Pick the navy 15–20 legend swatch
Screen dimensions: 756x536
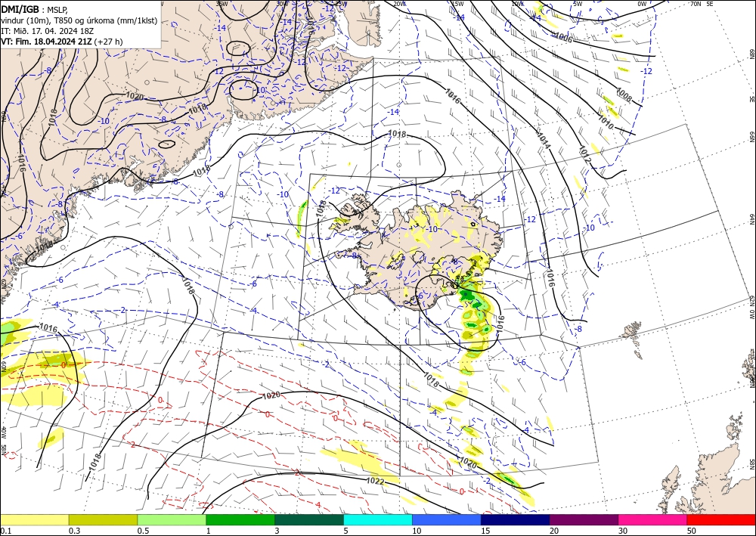point(516,519)
